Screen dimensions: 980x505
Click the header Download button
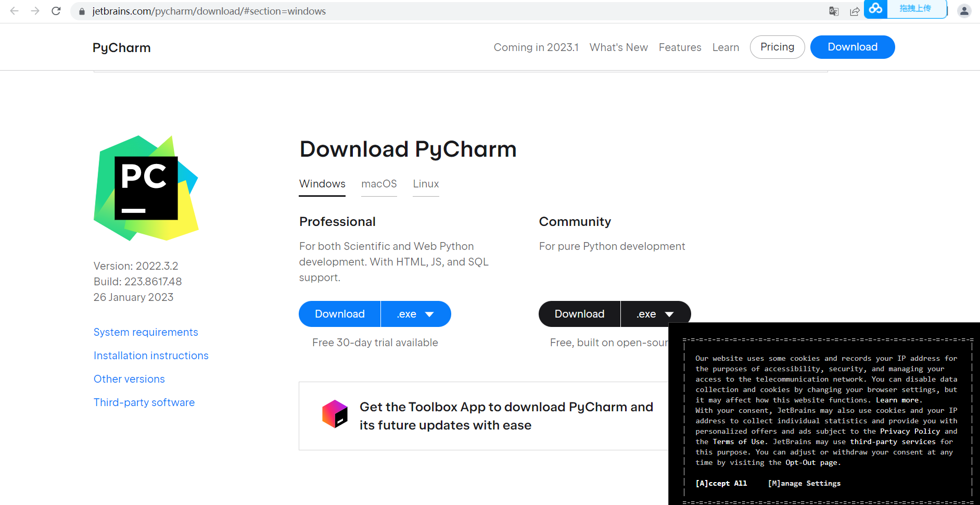pyautogui.click(x=852, y=47)
